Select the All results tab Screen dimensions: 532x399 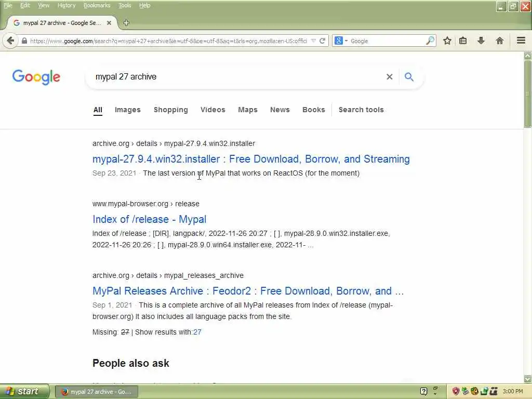98,110
